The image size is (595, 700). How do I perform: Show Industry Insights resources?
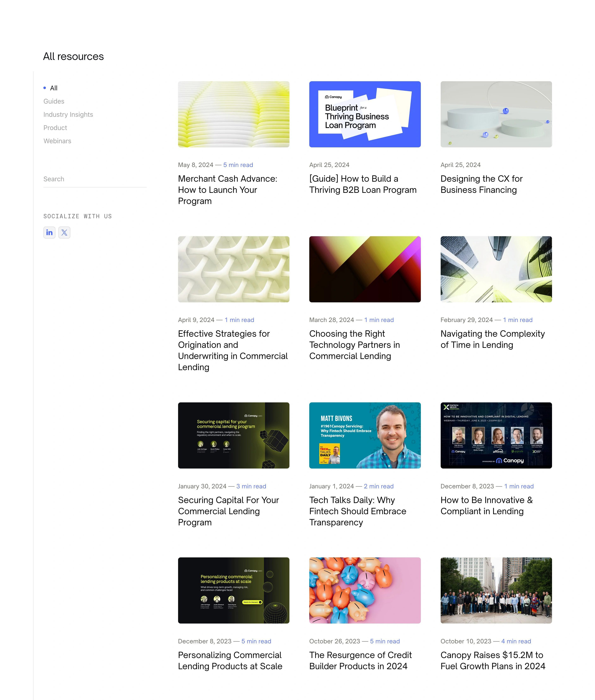(68, 114)
